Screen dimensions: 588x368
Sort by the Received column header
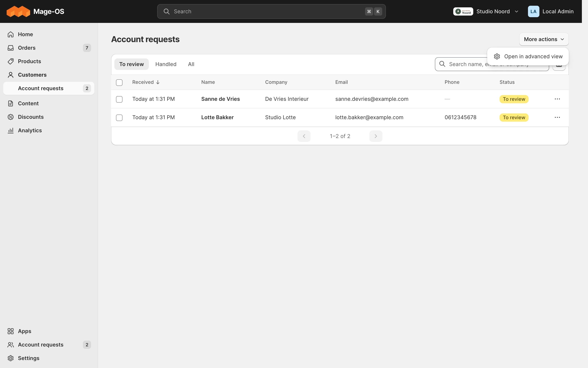[x=146, y=82]
